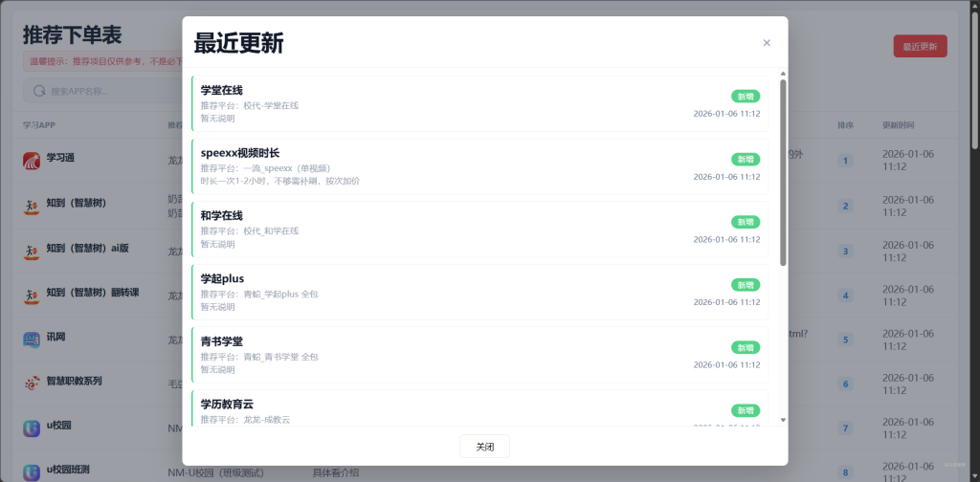The width and height of the screenshot is (980, 482).
Task: Click the NM-U校园（班级测试） platform text
Action: click(x=215, y=472)
